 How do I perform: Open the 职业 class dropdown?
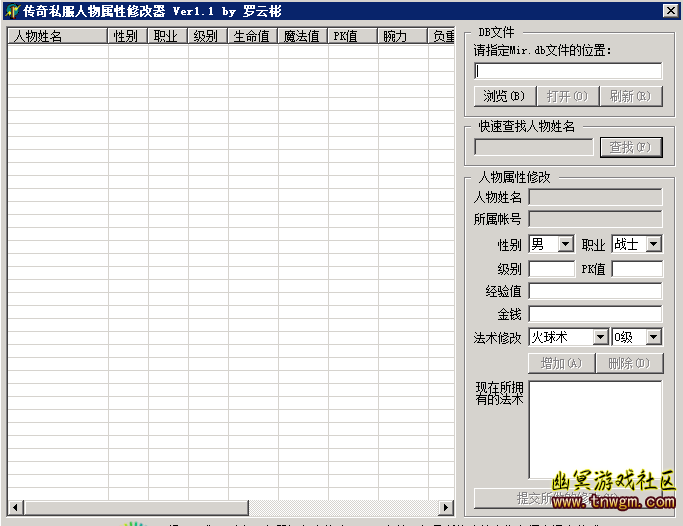pos(654,244)
